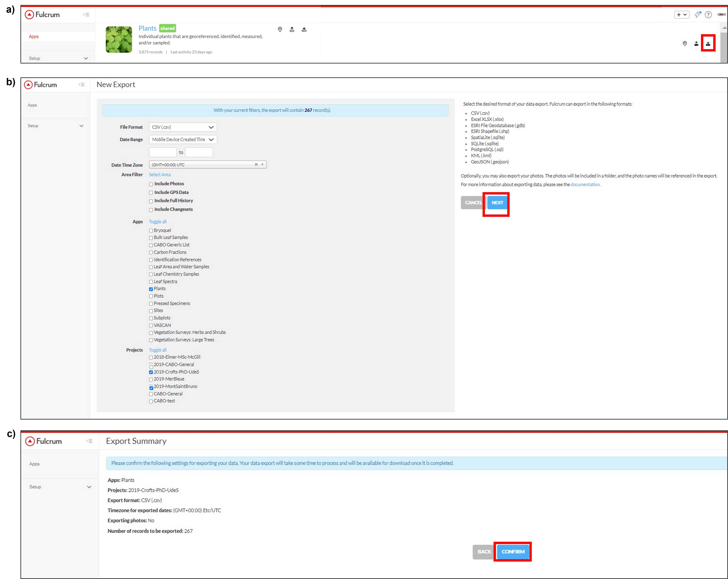Image resolution: width=728 pixels, height=579 pixels.
Task: Click the Fulcrum logo on the New Export page
Action: coord(41,85)
